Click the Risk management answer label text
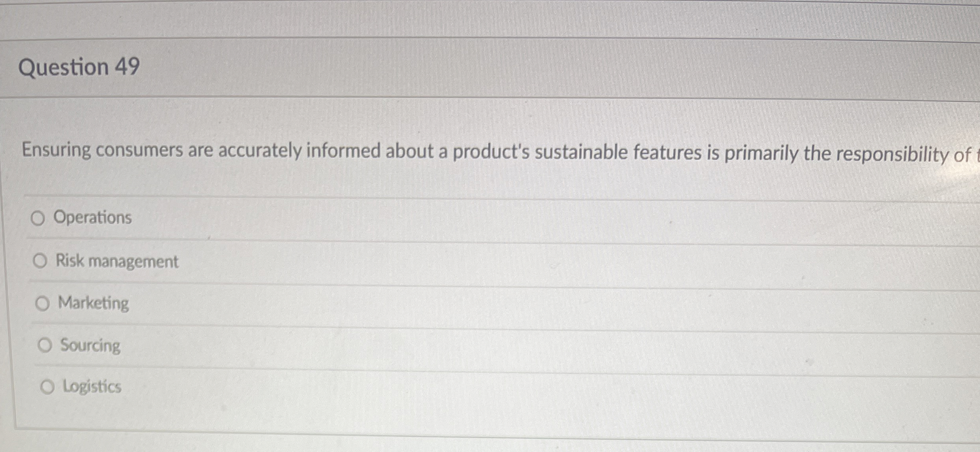This screenshot has width=980, height=452. pos(117,261)
